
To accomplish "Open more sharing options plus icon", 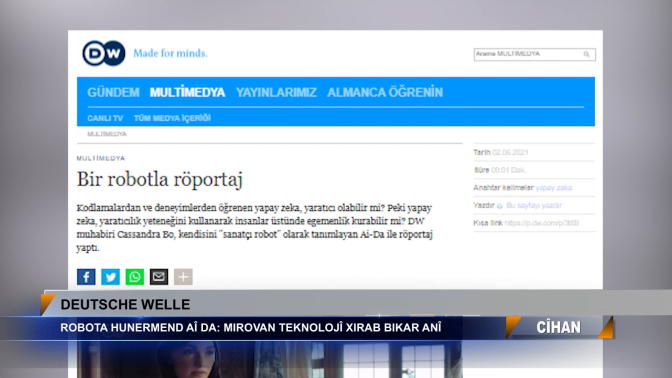I will 183,277.
